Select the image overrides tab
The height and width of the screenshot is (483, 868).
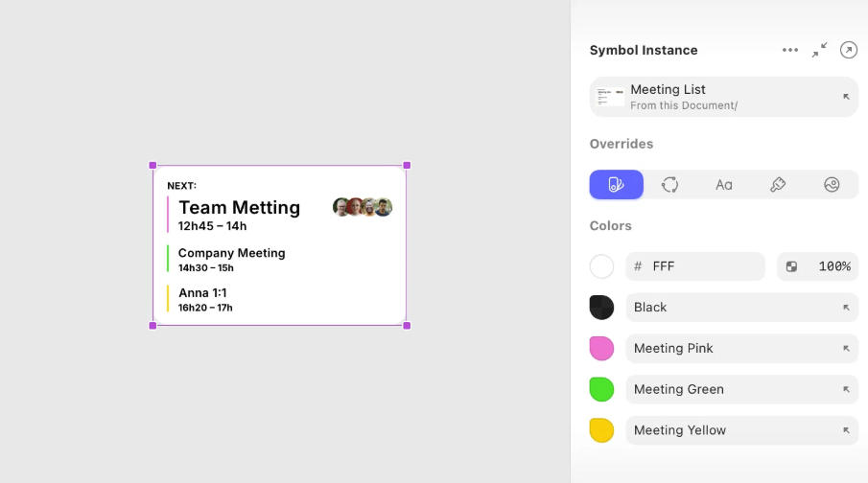tap(832, 184)
